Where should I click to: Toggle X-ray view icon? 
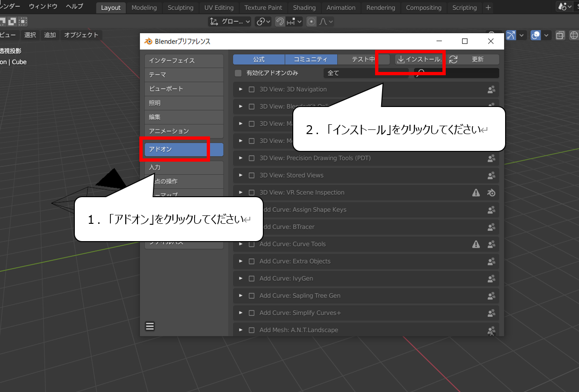tap(560, 35)
